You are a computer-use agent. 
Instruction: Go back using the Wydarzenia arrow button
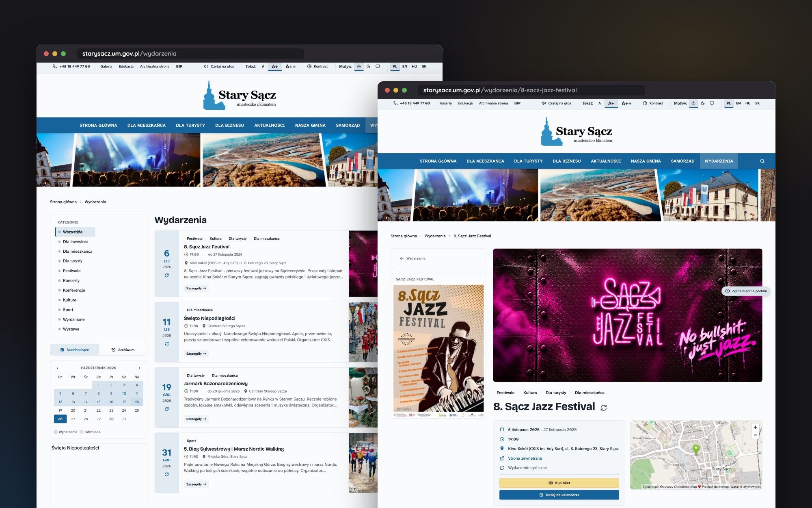coord(412,258)
